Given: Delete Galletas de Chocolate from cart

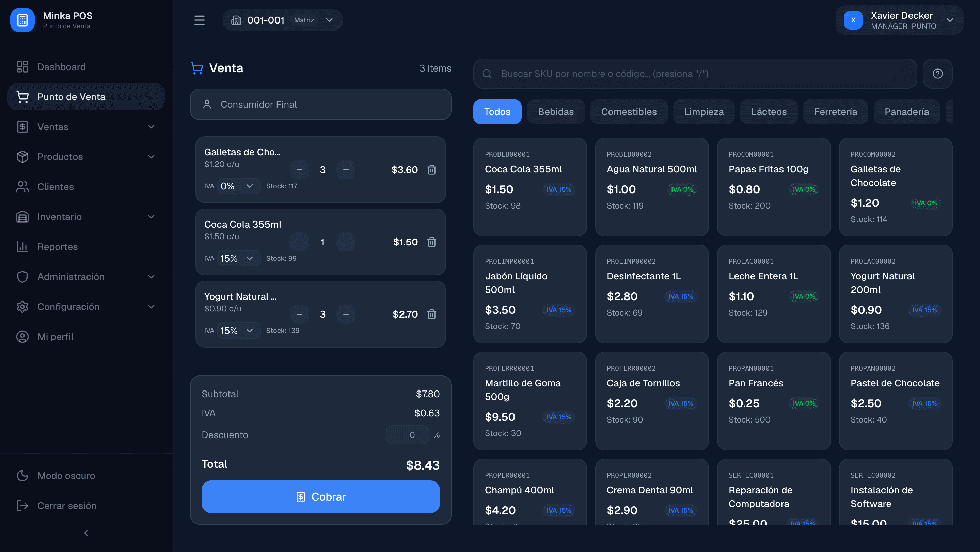Looking at the screenshot, I should 431,170.
